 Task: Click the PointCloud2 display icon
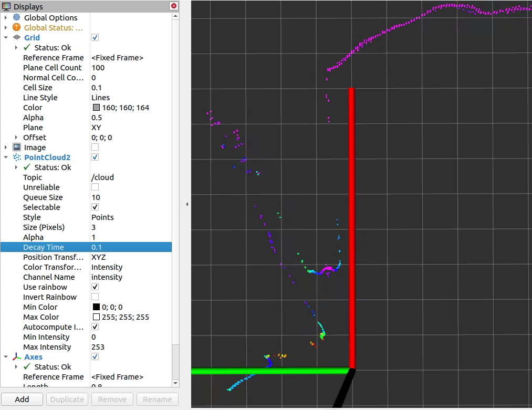[16, 157]
